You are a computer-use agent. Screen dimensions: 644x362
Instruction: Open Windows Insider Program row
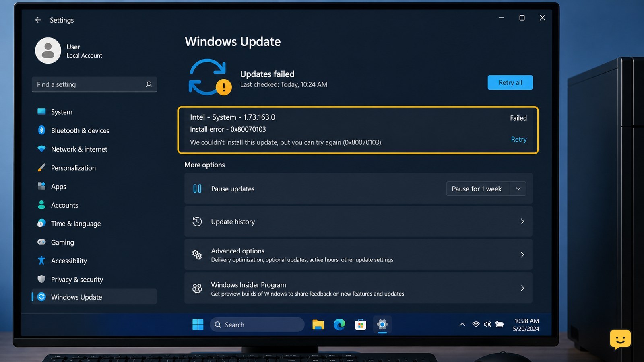point(358,288)
